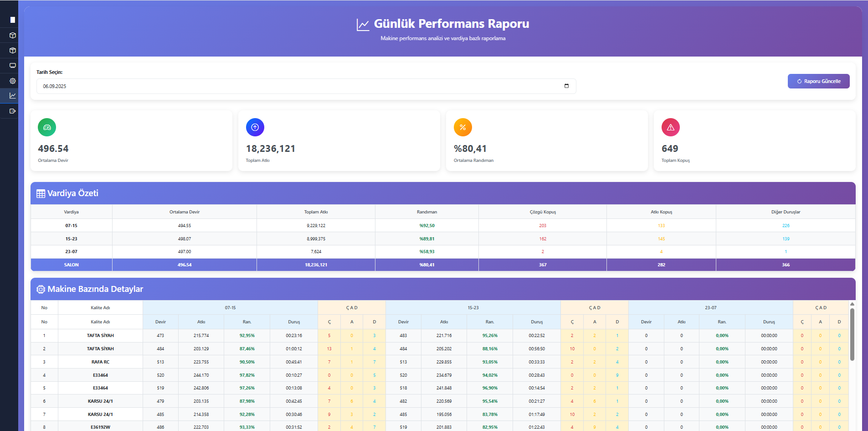
Task: Select the line chart report icon in sidebar
Action: [x=13, y=96]
